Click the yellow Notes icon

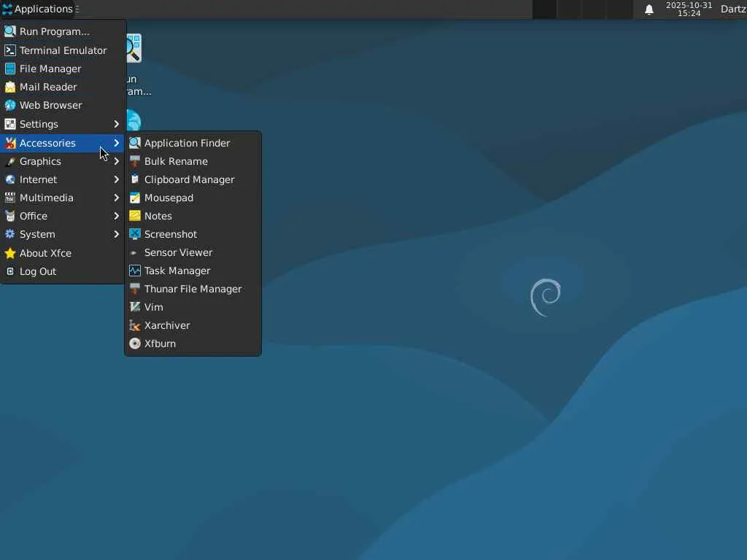tap(135, 216)
